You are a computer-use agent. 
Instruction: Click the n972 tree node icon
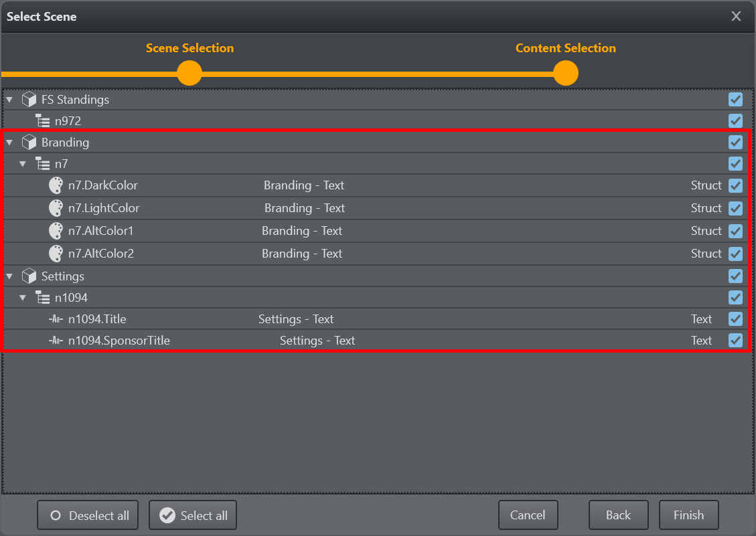43,121
